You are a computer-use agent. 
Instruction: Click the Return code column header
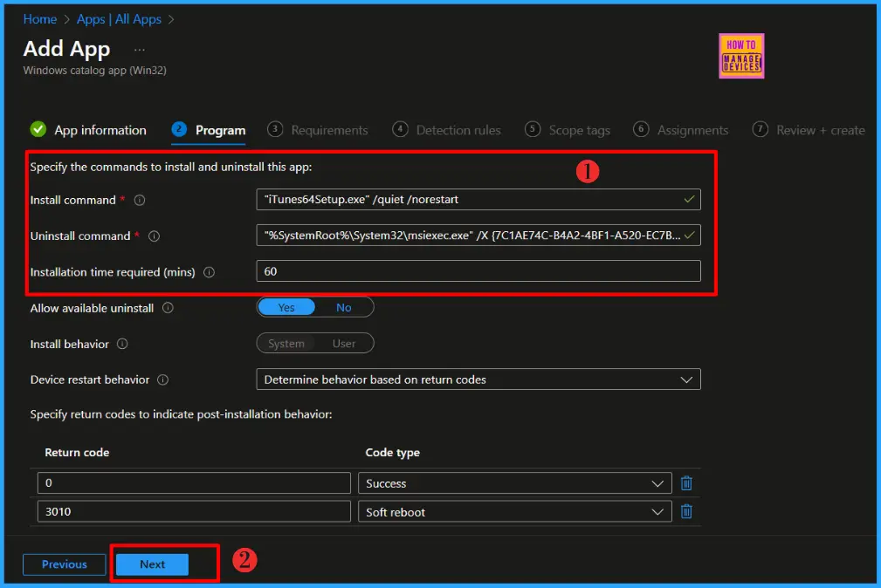point(77,453)
